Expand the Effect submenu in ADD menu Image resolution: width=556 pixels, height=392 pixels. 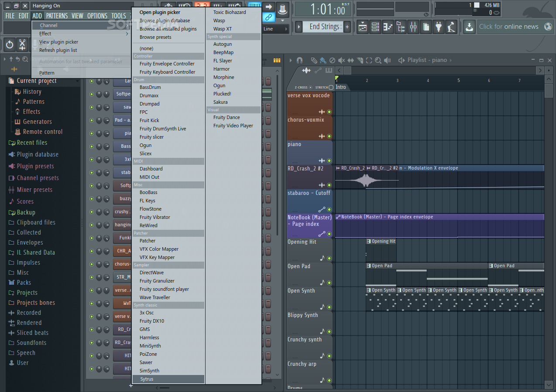[x=82, y=34]
